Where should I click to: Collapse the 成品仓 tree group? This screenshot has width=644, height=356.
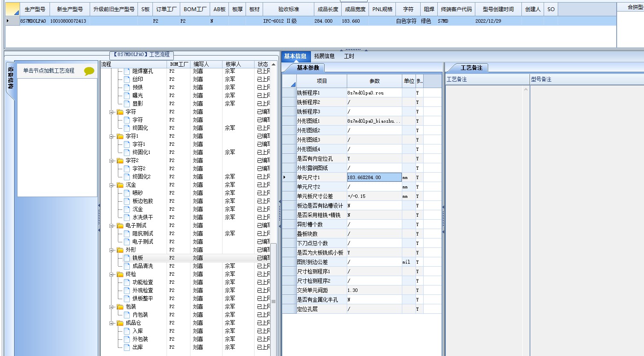(x=111, y=323)
